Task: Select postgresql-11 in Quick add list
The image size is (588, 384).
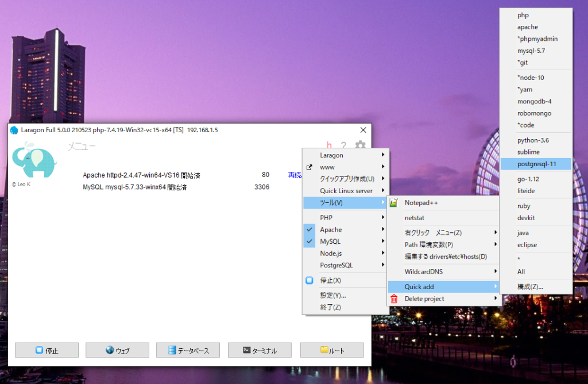Action: (536, 164)
